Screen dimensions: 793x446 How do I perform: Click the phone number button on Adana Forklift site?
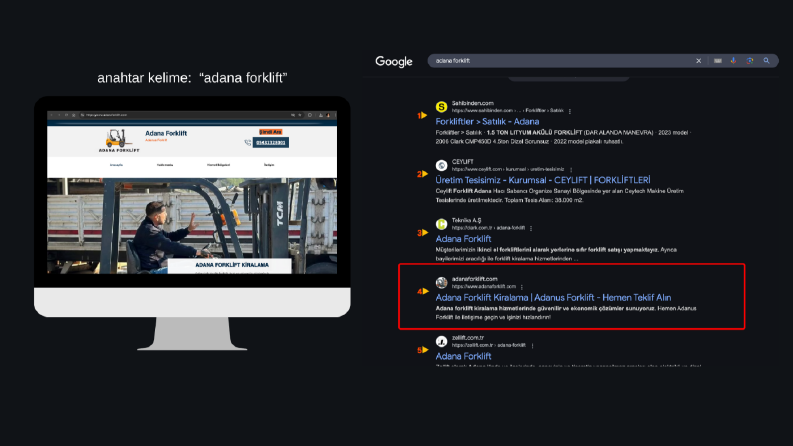[x=271, y=143]
